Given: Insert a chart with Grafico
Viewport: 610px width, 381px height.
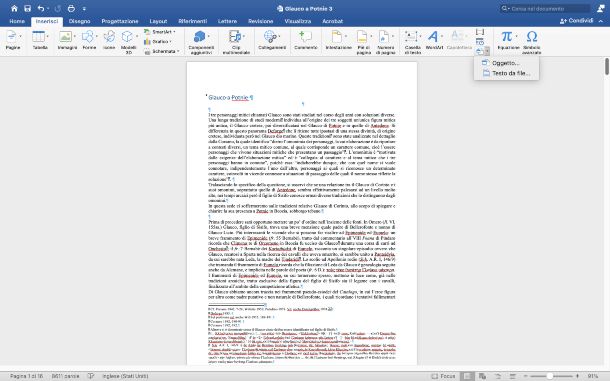Looking at the screenshot, I should pyautogui.click(x=158, y=41).
